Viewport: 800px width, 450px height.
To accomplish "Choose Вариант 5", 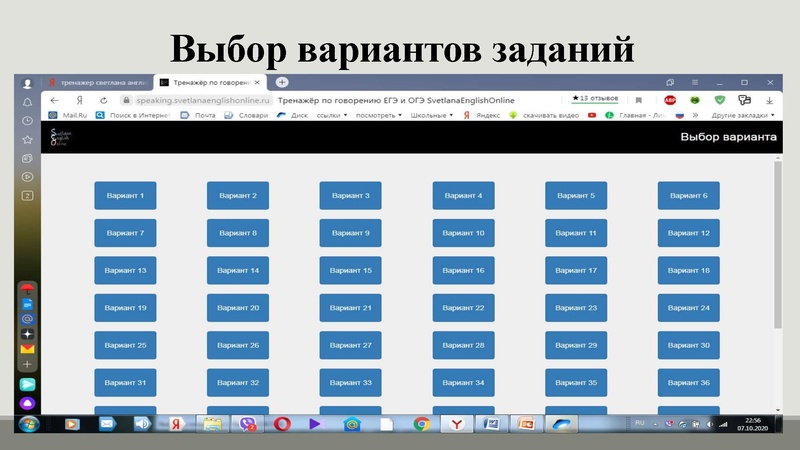I will (576, 195).
